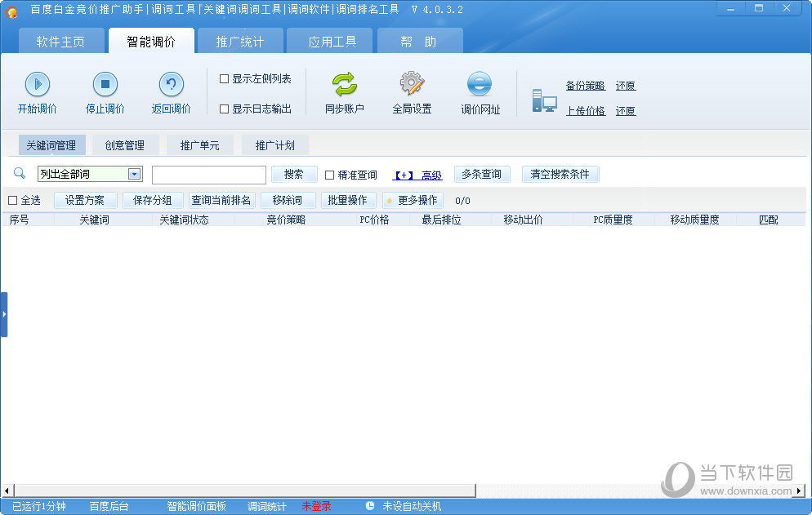Click the app logo in title bar
Screen dimensions: 812x515
(x=11, y=11)
